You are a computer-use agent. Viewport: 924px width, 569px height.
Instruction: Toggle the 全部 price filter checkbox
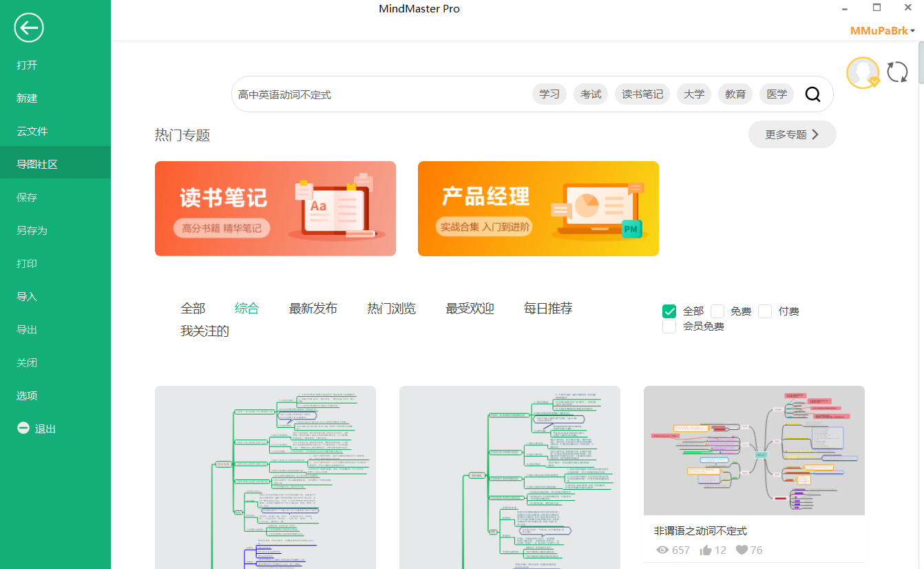[669, 311]
